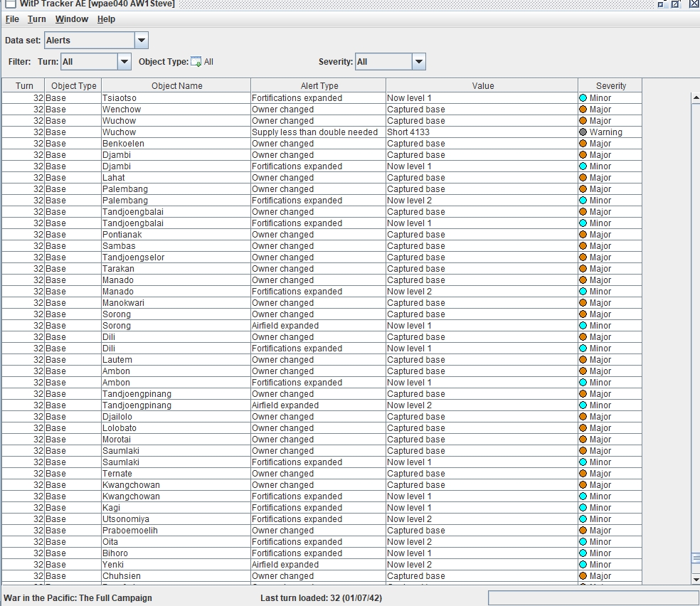Select the Lahat object name cell
This screenshot has width=700, height=606.
[x=176, y=178]
